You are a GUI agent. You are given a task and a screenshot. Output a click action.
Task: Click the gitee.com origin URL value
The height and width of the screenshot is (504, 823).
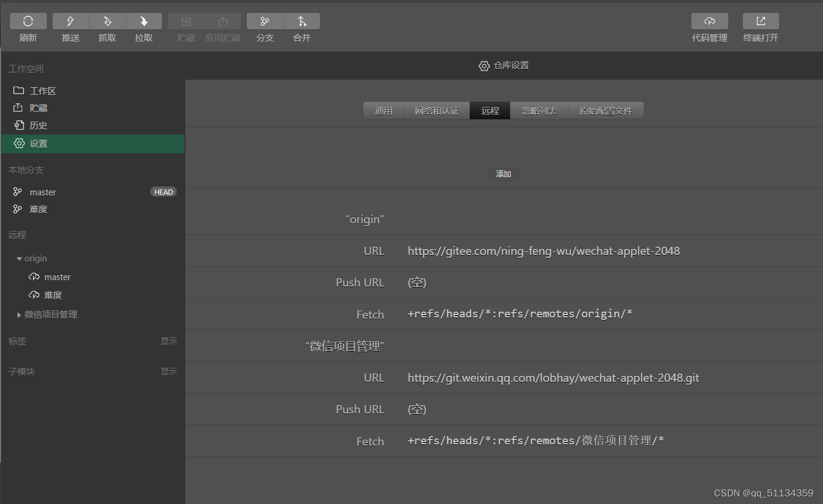point(544,251)
